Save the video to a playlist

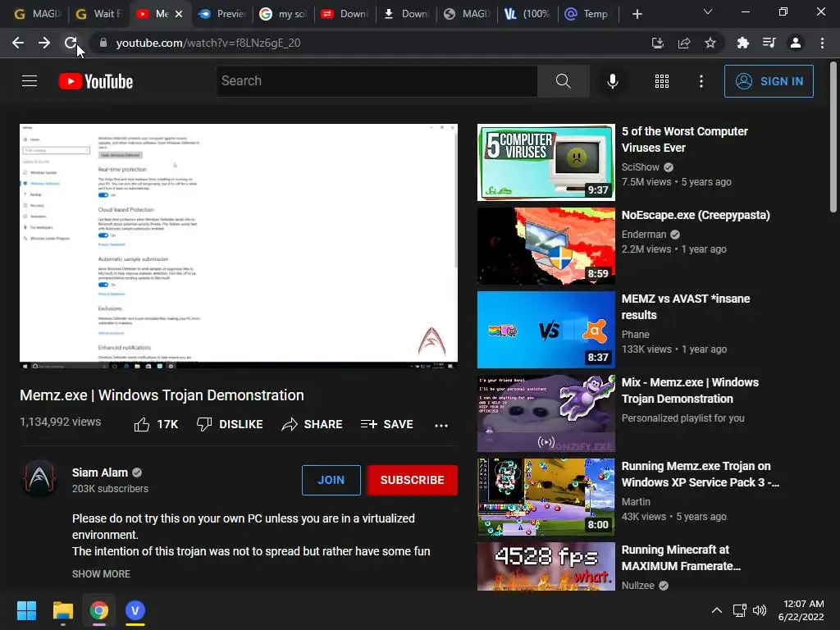click(387, 424)
